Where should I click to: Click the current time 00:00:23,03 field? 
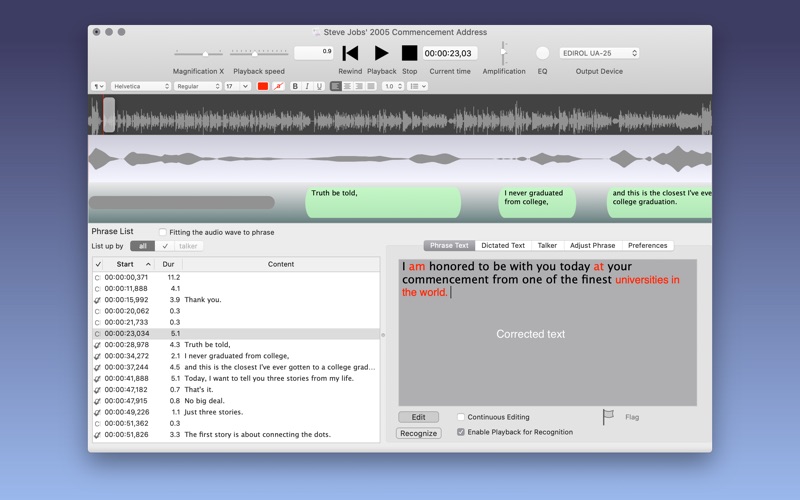pos(449,53)
